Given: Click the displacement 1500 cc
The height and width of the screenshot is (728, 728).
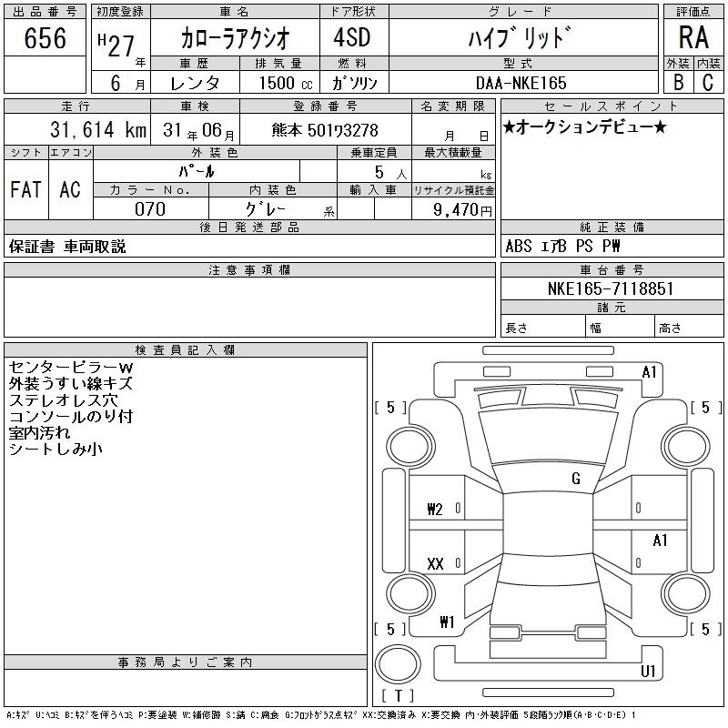Looking at the screenshot, I should pyautogui.click(x=286, y=83).
